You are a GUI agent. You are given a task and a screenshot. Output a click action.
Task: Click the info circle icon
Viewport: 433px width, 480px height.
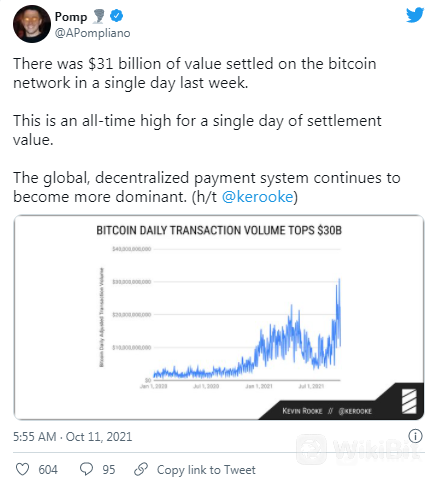(x=415, y=436)
